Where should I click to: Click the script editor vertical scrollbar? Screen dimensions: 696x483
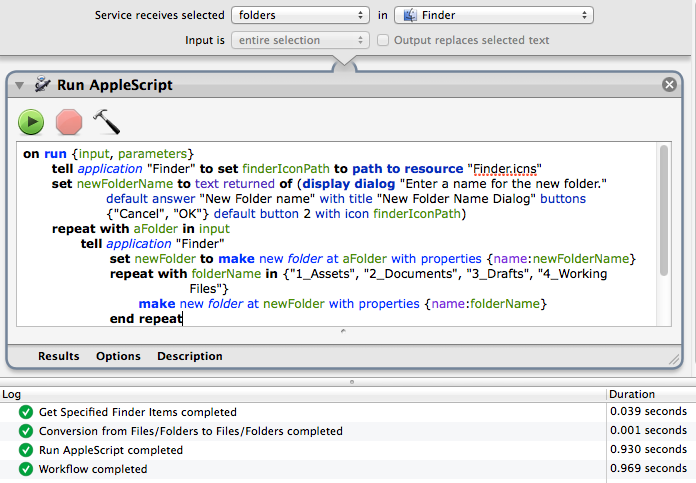[x=664, y=210]
